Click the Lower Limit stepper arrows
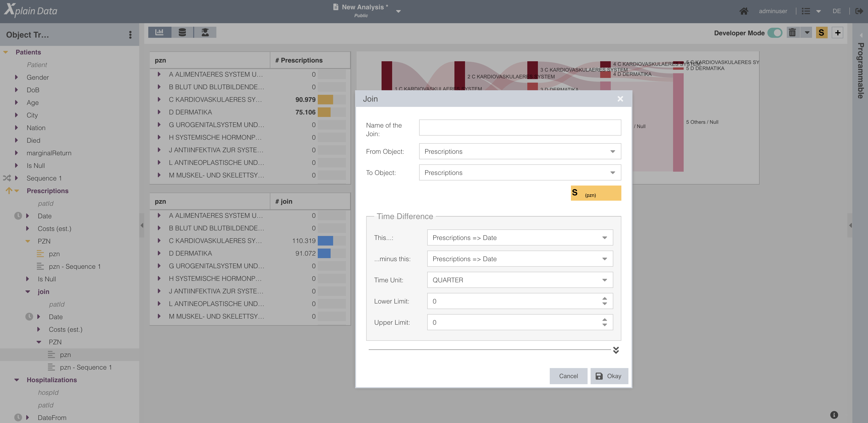 point(604,301)
